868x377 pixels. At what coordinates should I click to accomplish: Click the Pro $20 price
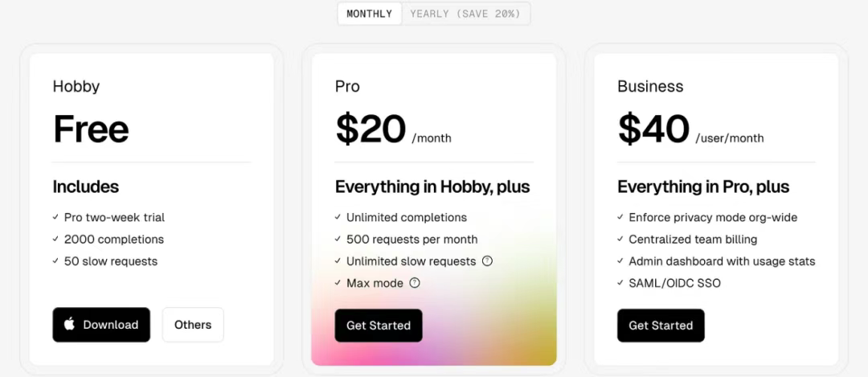click(371, 129)
